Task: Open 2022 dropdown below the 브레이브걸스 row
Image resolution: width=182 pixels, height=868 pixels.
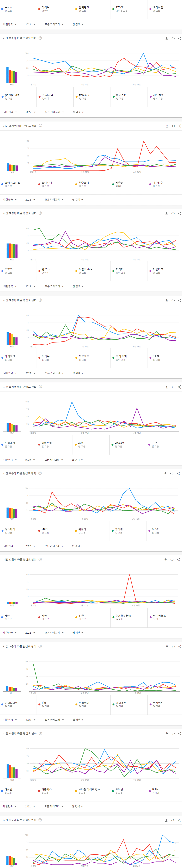Action: pyautogui.click(x=30, y=200)
